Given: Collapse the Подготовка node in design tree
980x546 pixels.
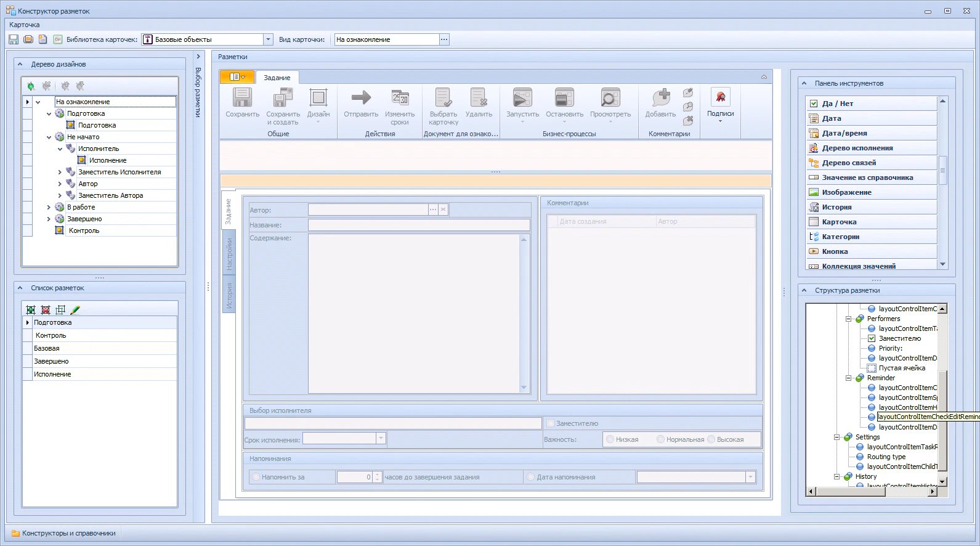Looking at the screenshot, I should pos(49,114).
